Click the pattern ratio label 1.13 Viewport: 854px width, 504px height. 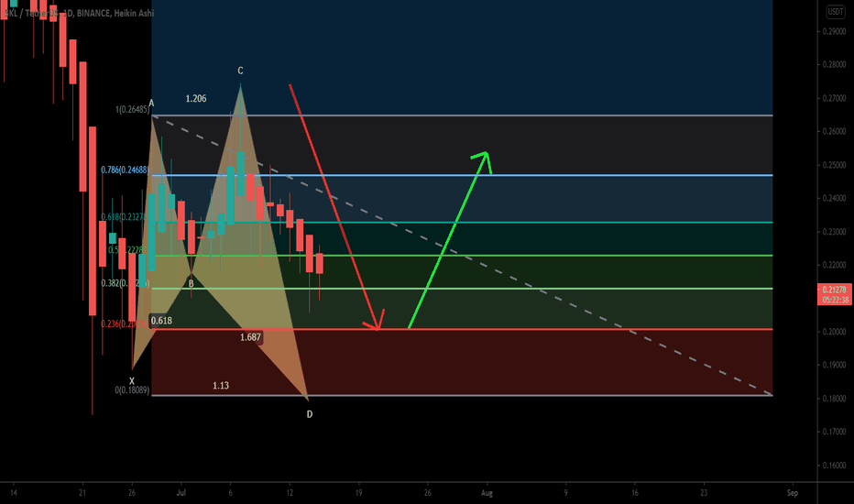coord(221,386)
